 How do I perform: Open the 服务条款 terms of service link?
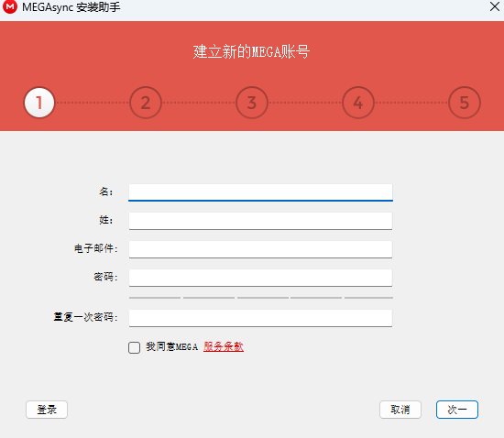[x=224, y=346]
